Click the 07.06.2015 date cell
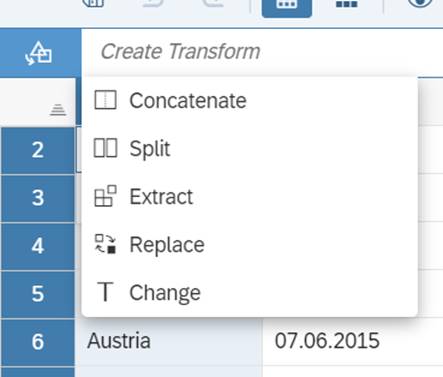 pyautogui.click(x=353, y=341)
